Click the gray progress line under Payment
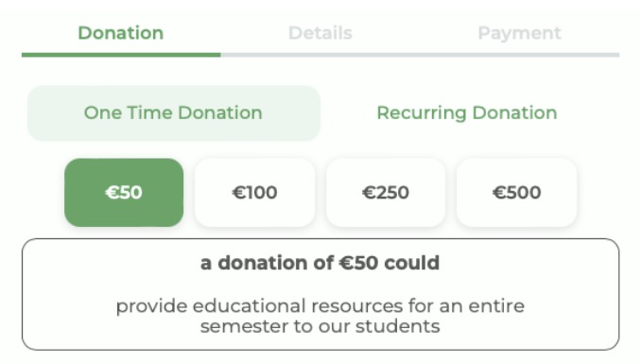This screenshot has width=641, height=364. tap(519, 55)
